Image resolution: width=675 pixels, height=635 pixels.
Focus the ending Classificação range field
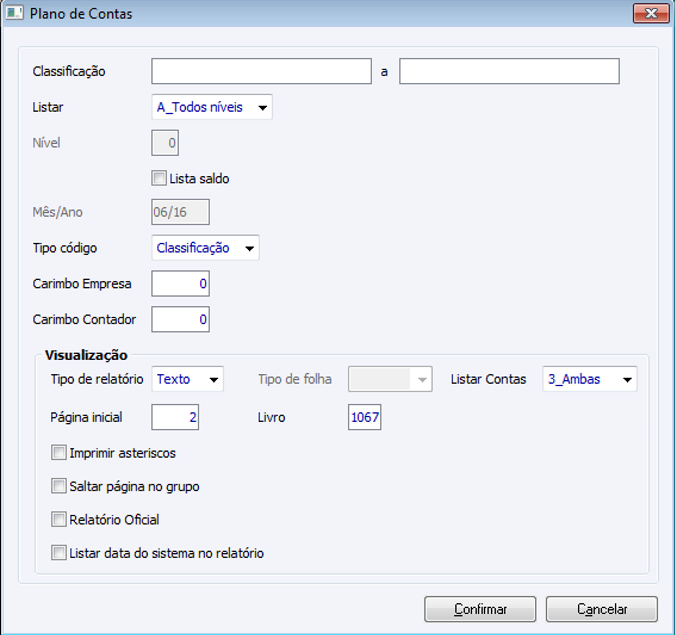coord(509,71)
